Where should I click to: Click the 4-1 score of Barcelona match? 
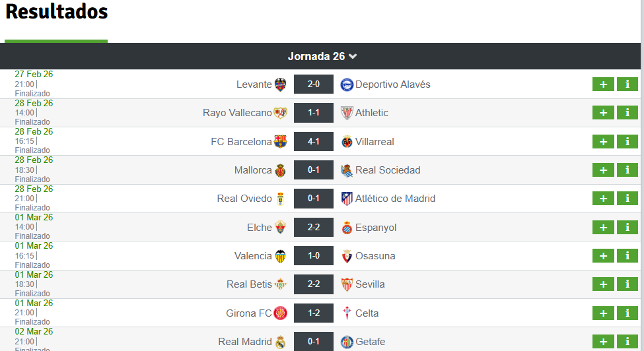pyautogui.click(x=314, y=142)
